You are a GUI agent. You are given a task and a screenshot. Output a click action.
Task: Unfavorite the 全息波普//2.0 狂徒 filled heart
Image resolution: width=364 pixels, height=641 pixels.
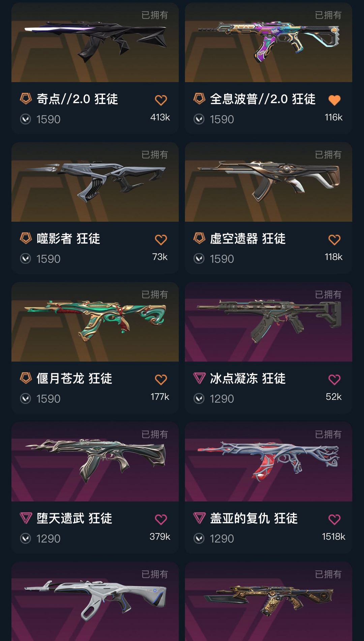pyautogui.click(x=334, y=100)
